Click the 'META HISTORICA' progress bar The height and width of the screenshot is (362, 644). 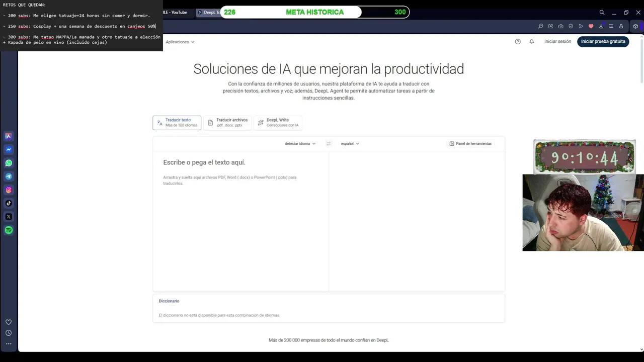pos(315,12)
